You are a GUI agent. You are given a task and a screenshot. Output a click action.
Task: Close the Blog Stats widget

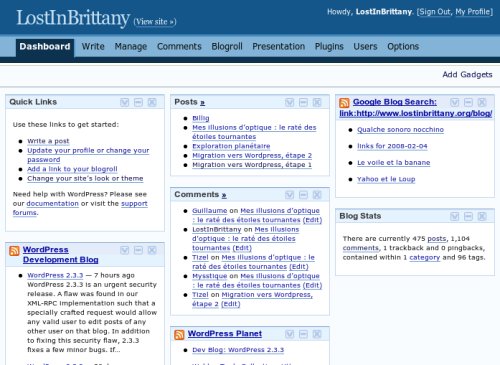(482, 217)
